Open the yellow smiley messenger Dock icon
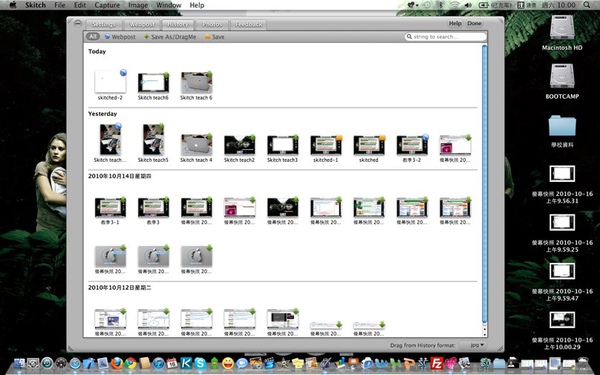The height and width of the screenshot is (375, 600). [x=228, y=363]
